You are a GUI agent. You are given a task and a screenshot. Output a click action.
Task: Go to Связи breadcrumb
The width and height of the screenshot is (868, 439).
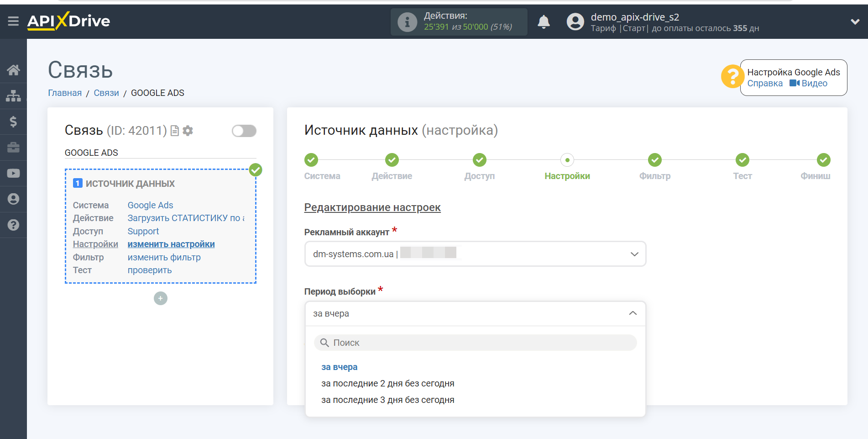tap(106, 93)
